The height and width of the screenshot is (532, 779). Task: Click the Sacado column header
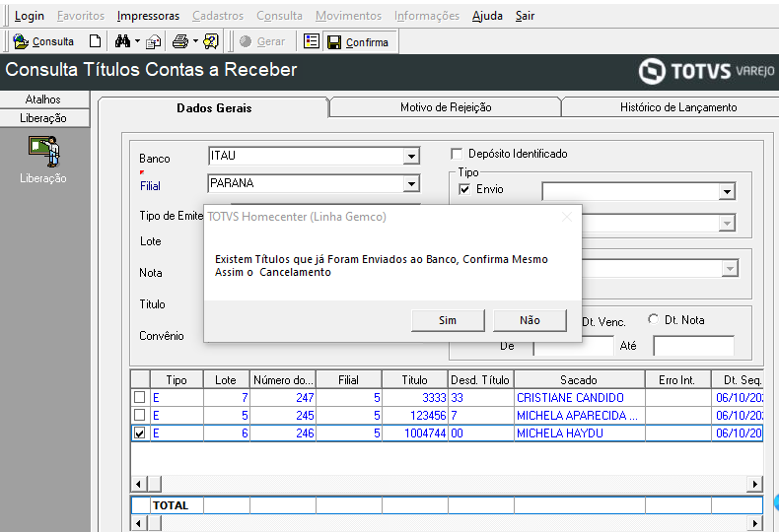[579, 380]
